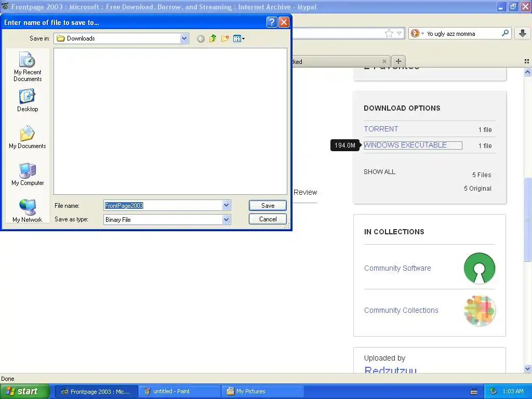Click the page scrollbar down arrow
Screen dimensions: 532x399
coord(527,368)
